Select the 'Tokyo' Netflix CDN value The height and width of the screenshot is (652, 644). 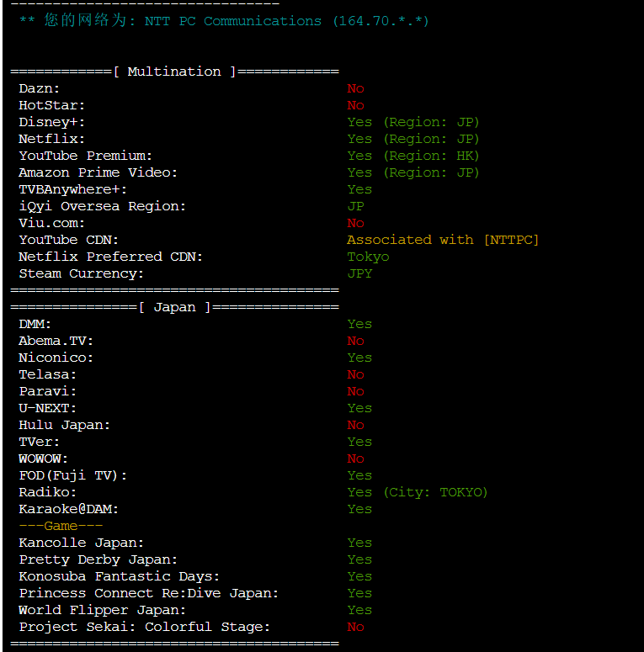coord(368,257)
